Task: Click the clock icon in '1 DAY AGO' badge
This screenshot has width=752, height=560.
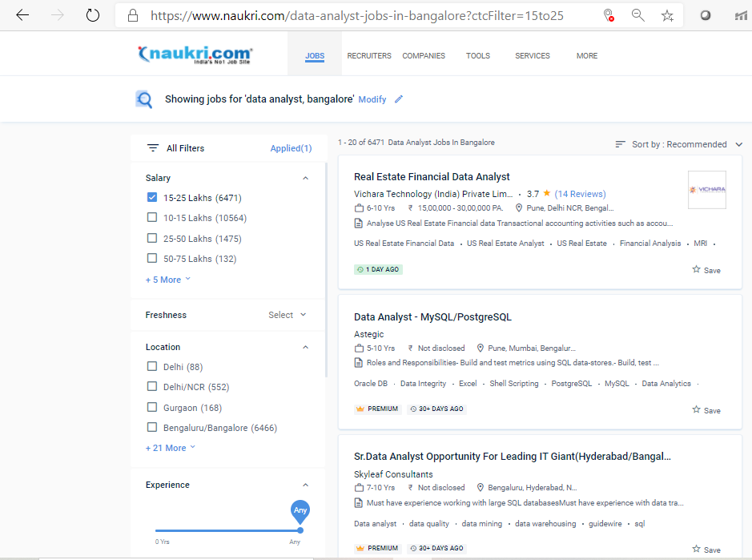Action: [x=360, y=270]
